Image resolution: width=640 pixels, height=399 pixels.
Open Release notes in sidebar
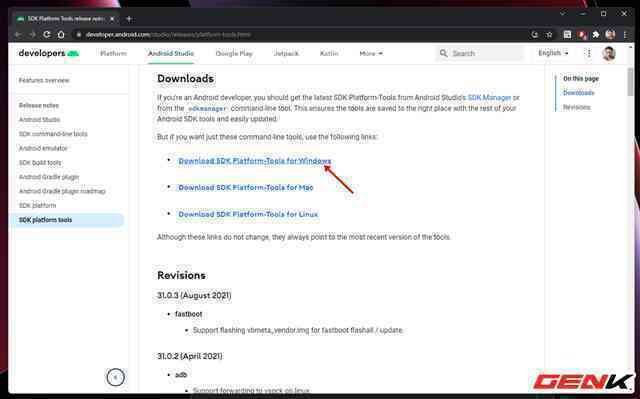coord(39,105)
